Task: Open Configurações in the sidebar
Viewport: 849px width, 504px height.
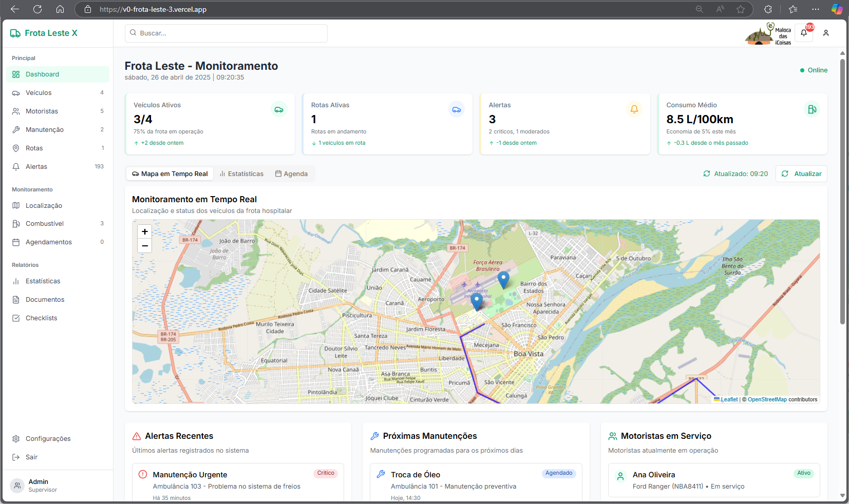Action: coord(48,439)
